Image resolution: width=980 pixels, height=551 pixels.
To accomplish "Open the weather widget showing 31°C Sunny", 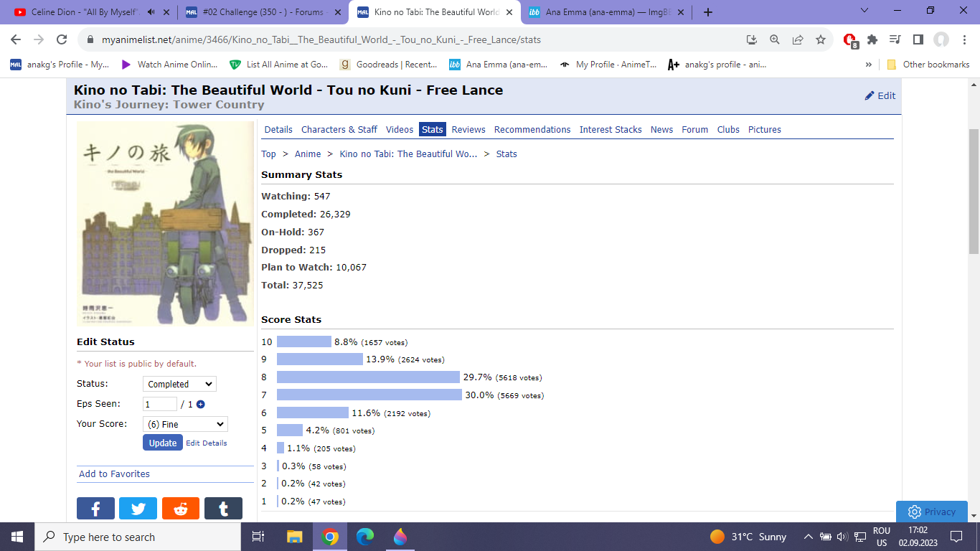I will pyautogui.click(x=748, y=537).
